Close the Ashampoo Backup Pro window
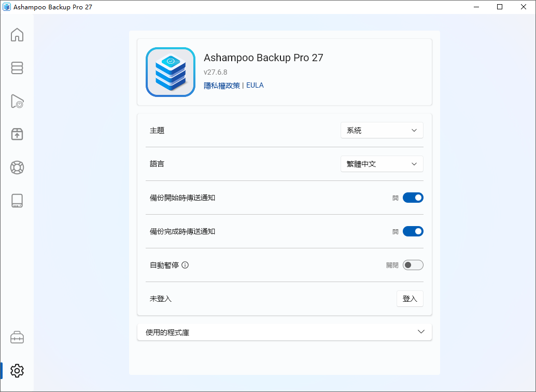Screen dimensions: 536x392 click(524, 7)
